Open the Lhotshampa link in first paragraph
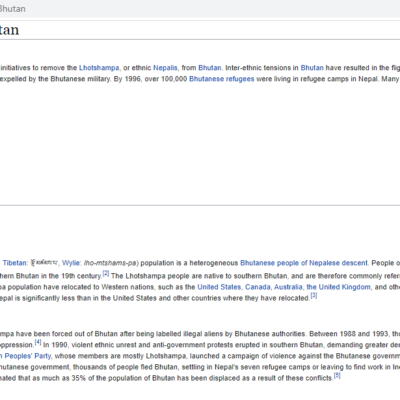Viewport: 400px width, 400px height. [x=99, y=68]
